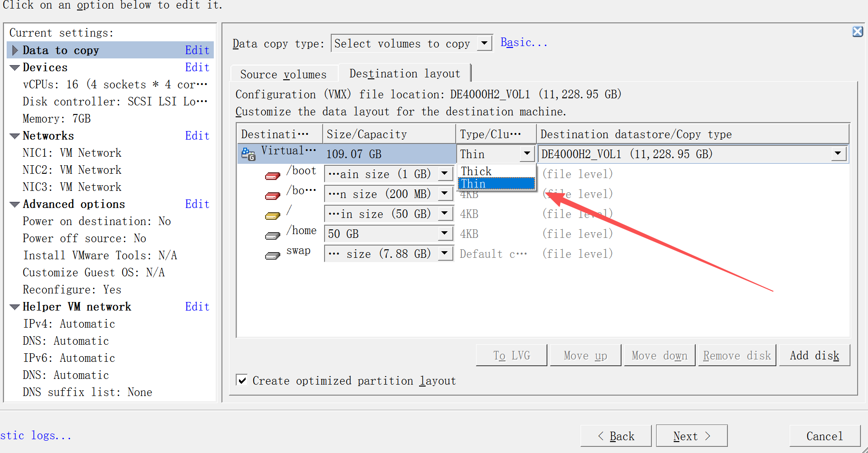Open the swap size dropdown (7.88 GB)
The width and height of the screenshot is (868, 453).
point(444,254)
